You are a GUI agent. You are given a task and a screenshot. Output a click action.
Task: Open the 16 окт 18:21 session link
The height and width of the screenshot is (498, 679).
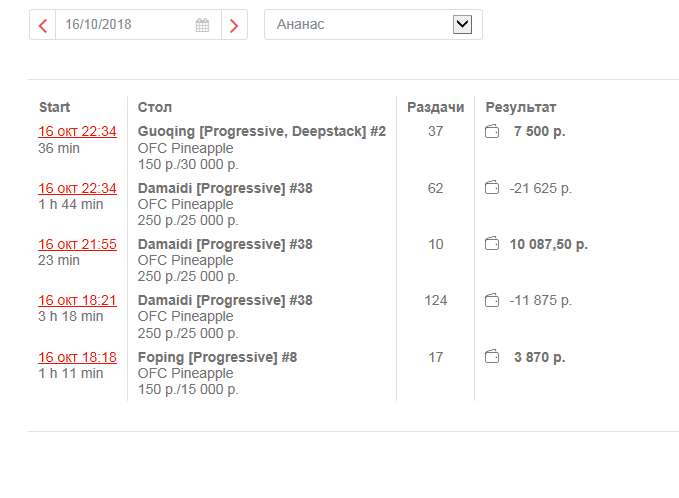coord(77,300)
